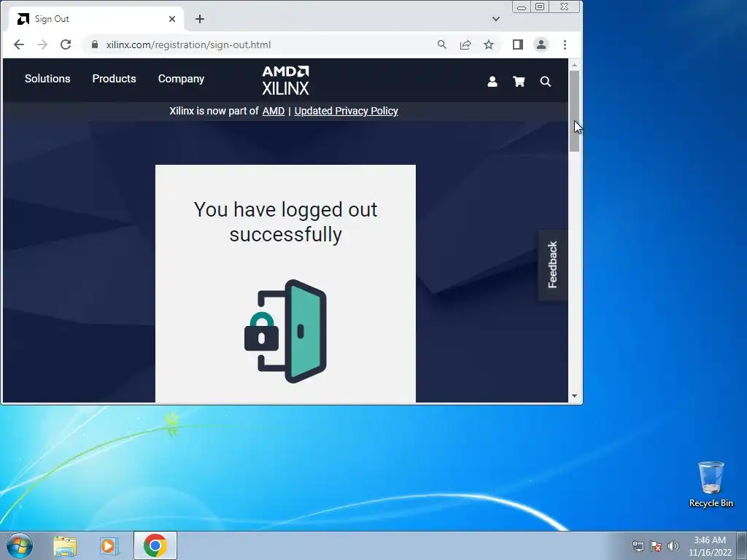Click the Chrome window restore button
747x560 pixels.
coord(540,7)
